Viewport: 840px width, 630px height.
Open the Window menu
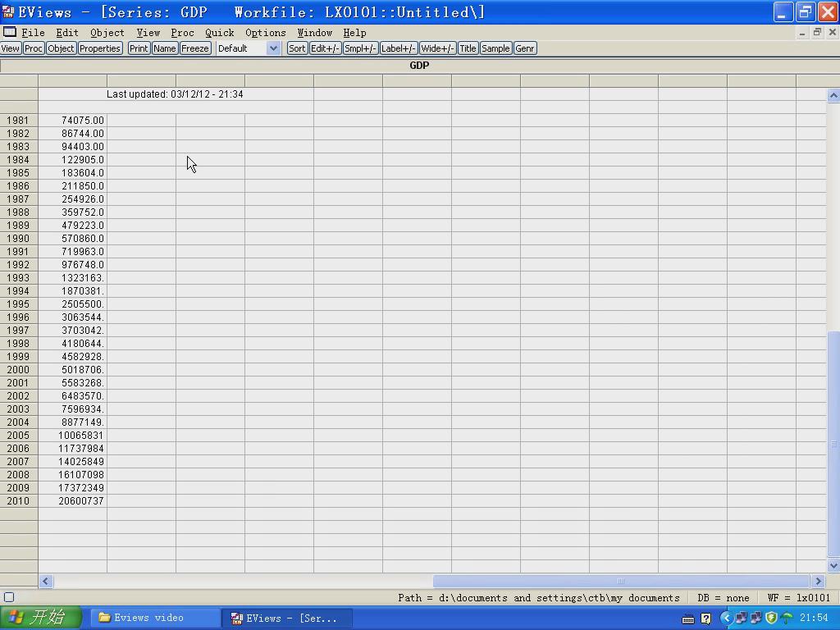point(314,33)
